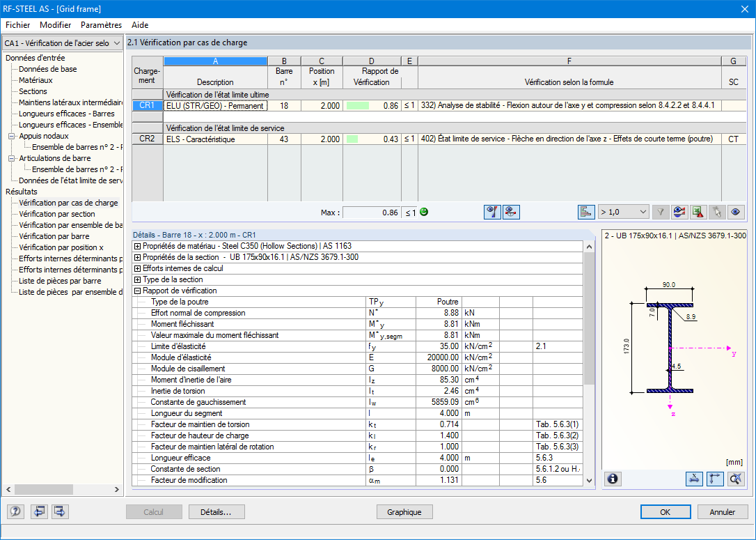The width and height of the screenshot is (756, 540).
Task: Expand Propriétés de la section row
Action: click(137, 257)
